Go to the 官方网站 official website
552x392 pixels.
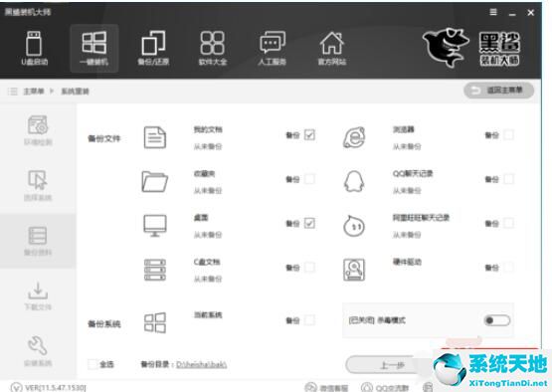pos(332,48)
